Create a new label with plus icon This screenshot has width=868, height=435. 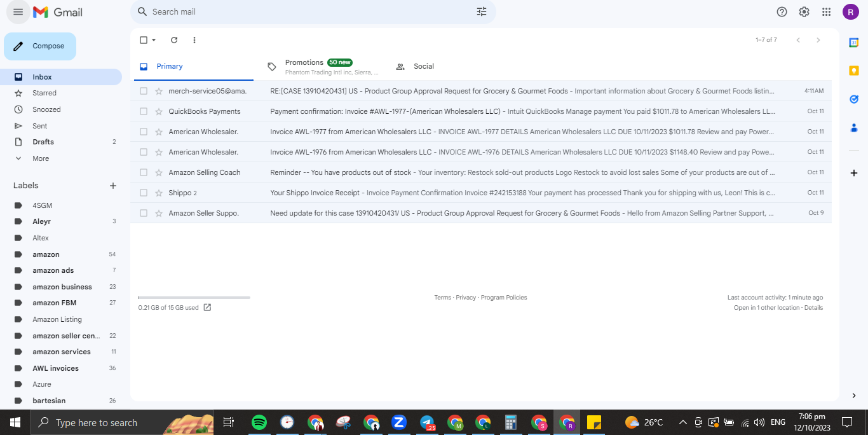click(113, 186)
